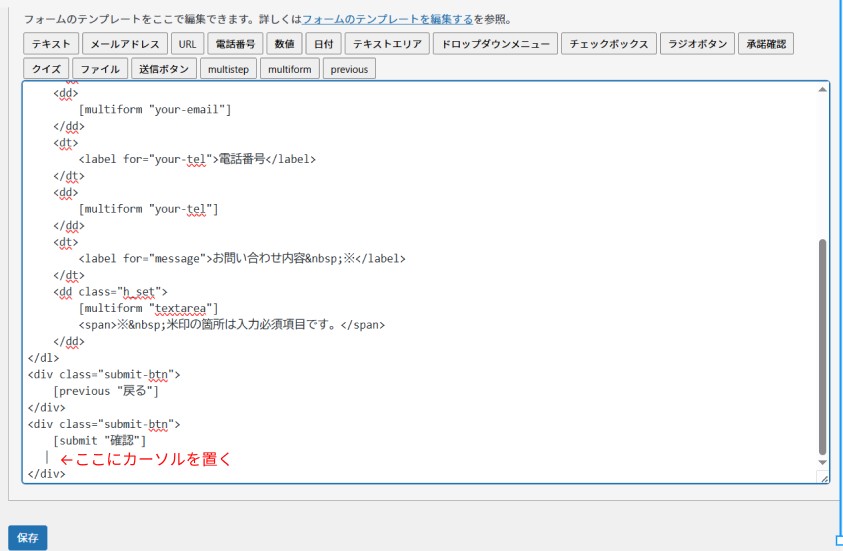Insert a 送信ボタン tag
843x551 pixels.
163,69
